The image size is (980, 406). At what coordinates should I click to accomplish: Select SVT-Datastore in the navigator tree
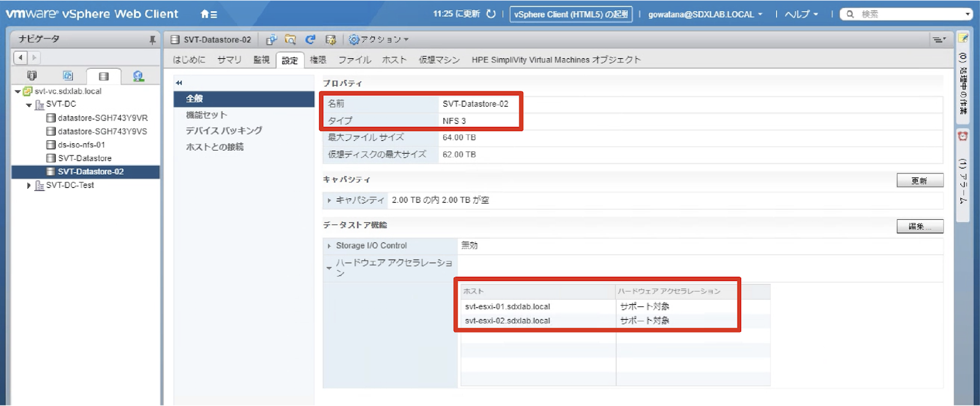[x=85, y=159]
